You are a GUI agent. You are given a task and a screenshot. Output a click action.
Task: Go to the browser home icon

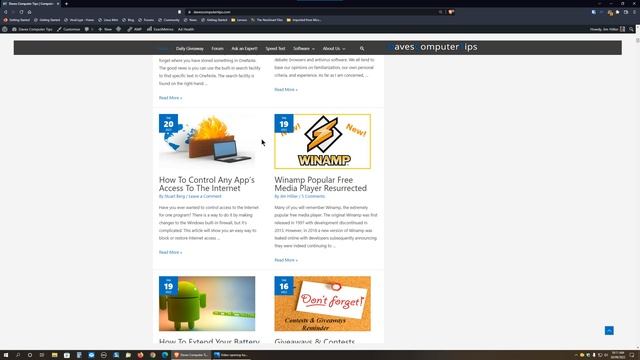(x=29, y=12)
